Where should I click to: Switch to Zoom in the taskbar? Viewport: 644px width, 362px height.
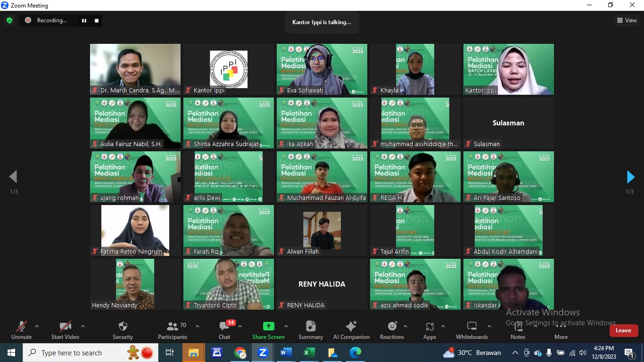[x=263, y=353]
